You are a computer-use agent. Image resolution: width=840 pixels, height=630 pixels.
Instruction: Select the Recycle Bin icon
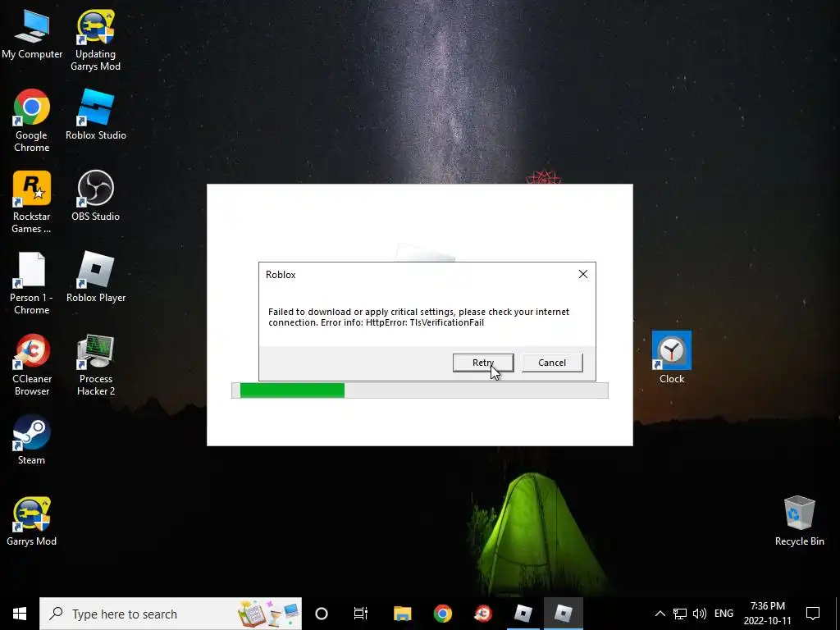click(799, 521)
